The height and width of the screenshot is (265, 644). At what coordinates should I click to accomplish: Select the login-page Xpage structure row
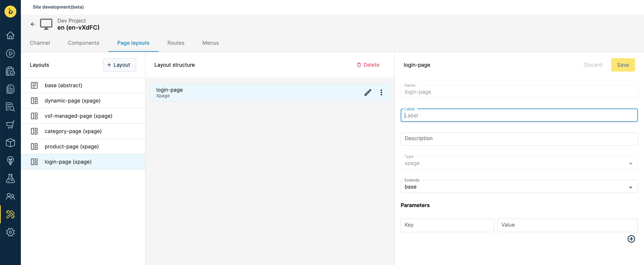[270, 92]
